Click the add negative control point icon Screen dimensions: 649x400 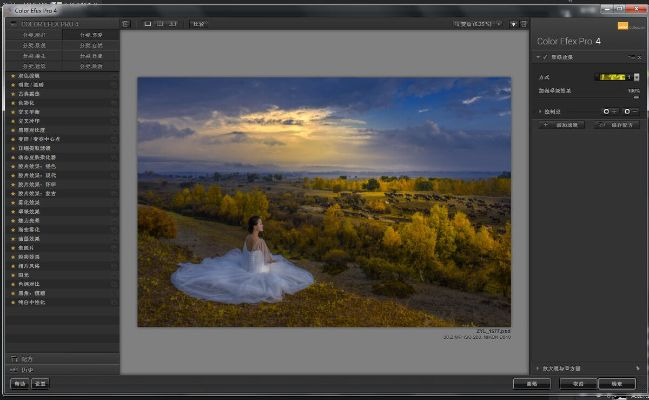coord(630,111)
